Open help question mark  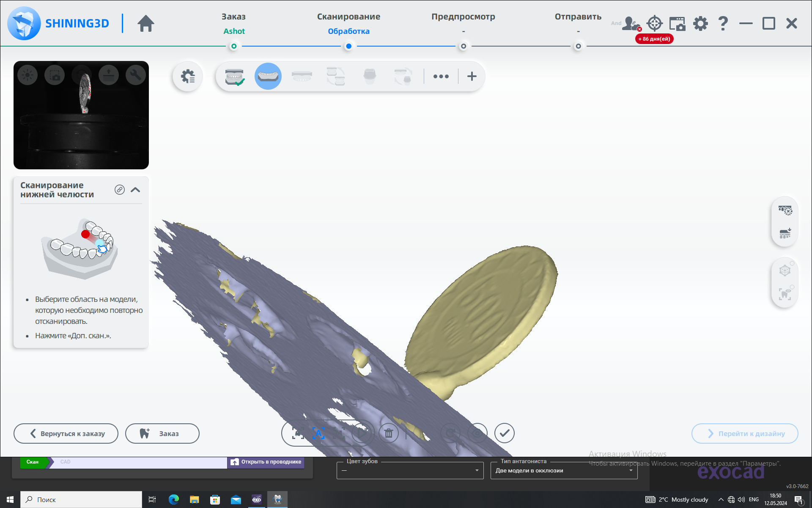[x=723, y=23]
